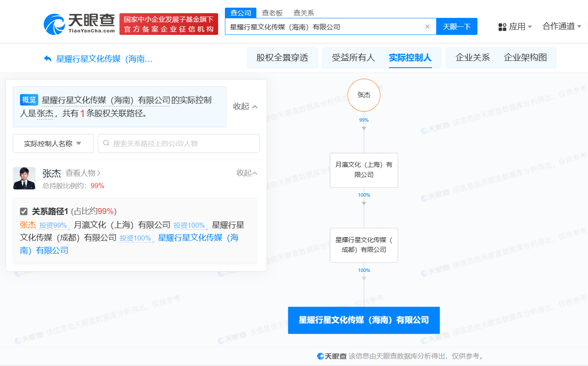Click 99% label under 张杰 node
Image resolution: width=588 pixels, height=366 pixels.
coord(364,120)
